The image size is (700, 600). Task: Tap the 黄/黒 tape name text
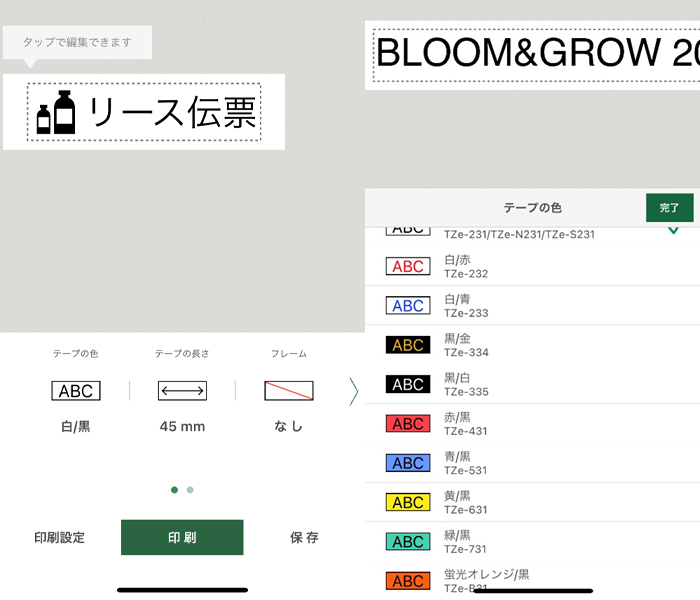pos(457,496)
